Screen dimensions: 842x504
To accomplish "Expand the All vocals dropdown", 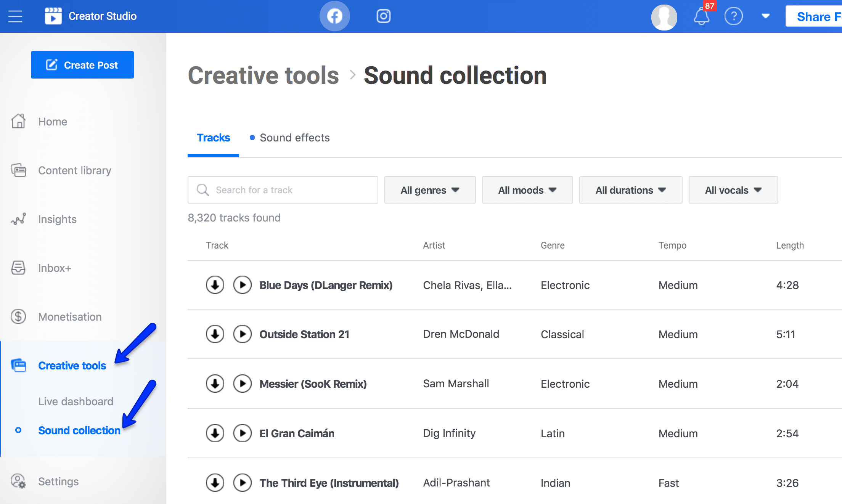I will pos(733,190).
